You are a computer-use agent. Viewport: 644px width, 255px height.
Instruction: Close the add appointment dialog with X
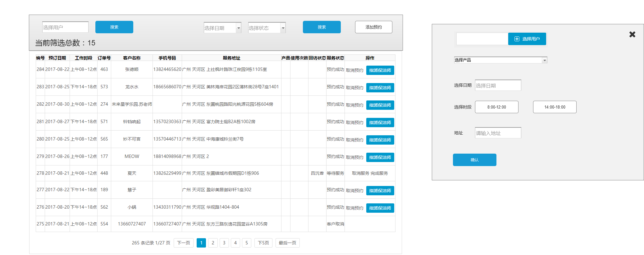632,35
